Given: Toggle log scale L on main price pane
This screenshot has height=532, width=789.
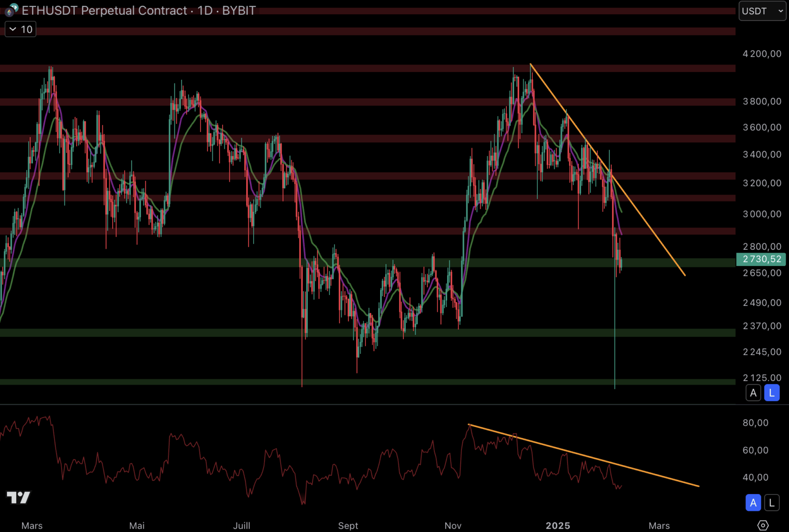Looking at the screenshot, I should coord(772,393).
